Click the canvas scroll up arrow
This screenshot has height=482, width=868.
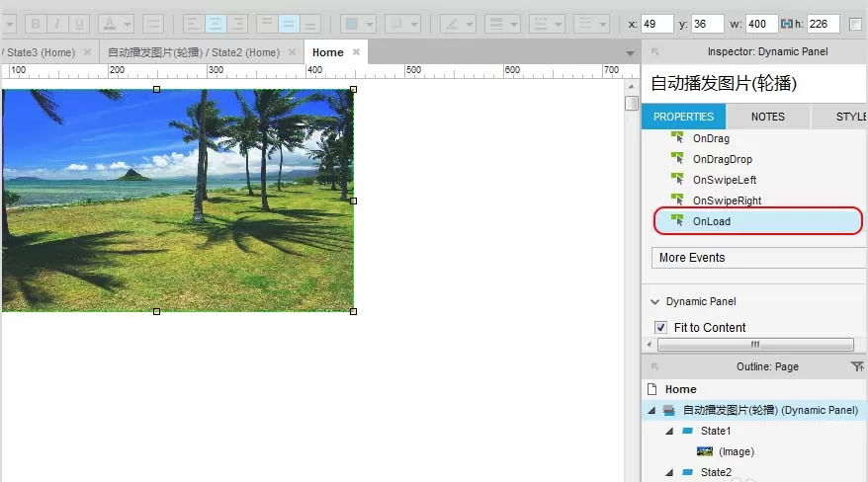631,87
